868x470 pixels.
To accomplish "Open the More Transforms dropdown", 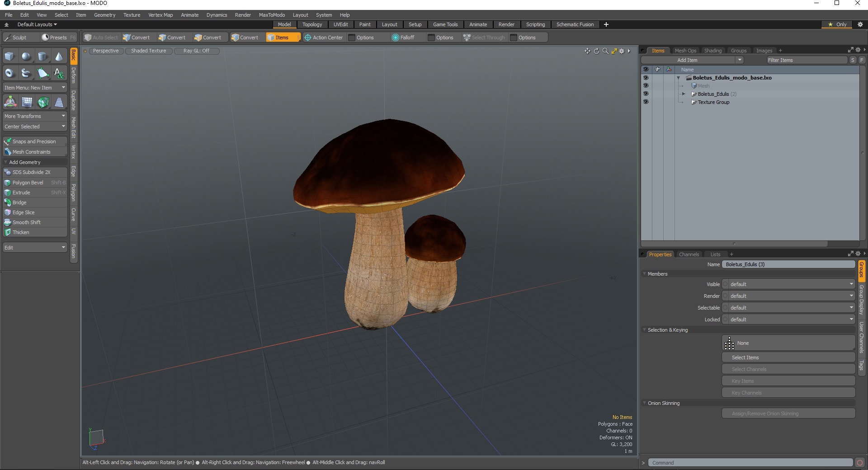I will click(x=35, y=116).
